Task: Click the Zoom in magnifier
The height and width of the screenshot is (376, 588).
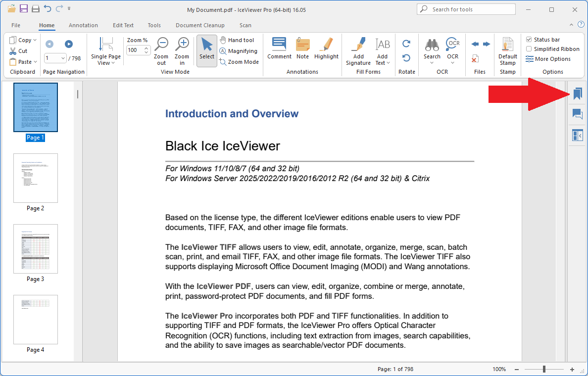Action: 182,51
